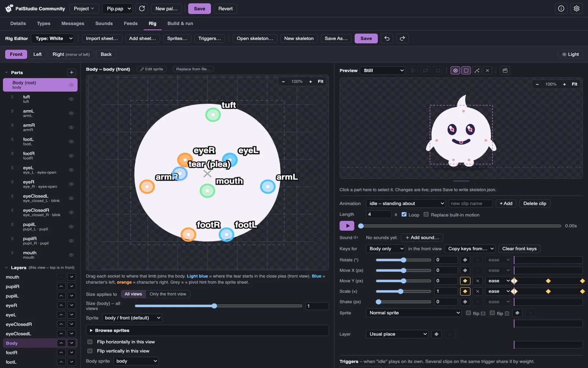Image resolution: width=588 pixels, height=368 pixels.
Task: Move the mouth layer down
Action: tap(72, 277)
